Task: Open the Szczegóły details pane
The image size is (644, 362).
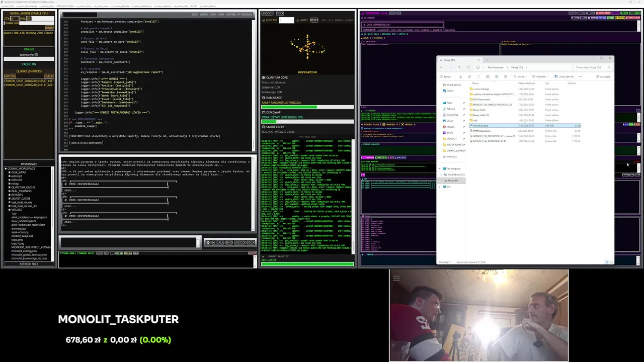Action: point(602,76)
